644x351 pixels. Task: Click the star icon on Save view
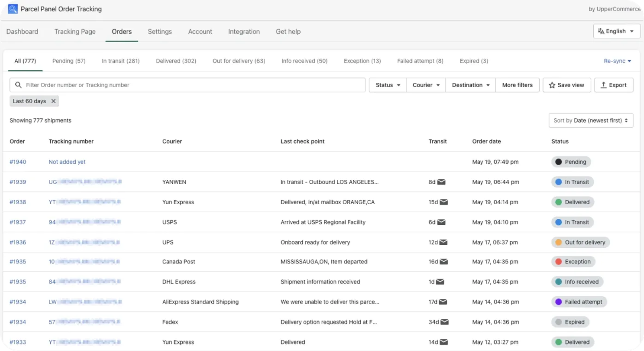(552, 85)
